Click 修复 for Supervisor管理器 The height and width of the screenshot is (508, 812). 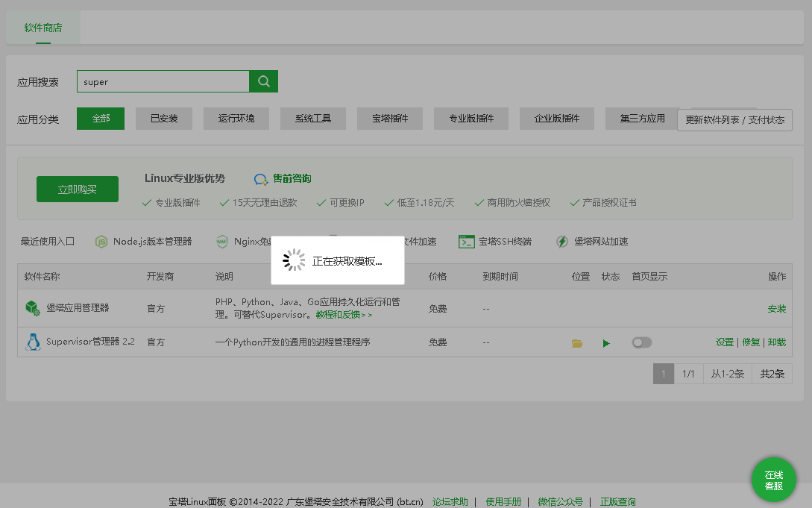tap(751, 342)
